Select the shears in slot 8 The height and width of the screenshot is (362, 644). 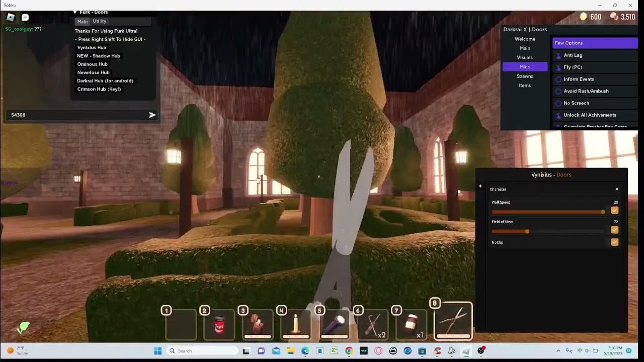453,321
